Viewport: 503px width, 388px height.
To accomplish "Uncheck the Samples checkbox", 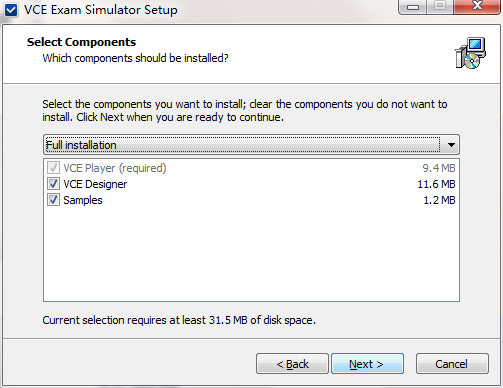I will pyautogui.click(x=53, y=200).
